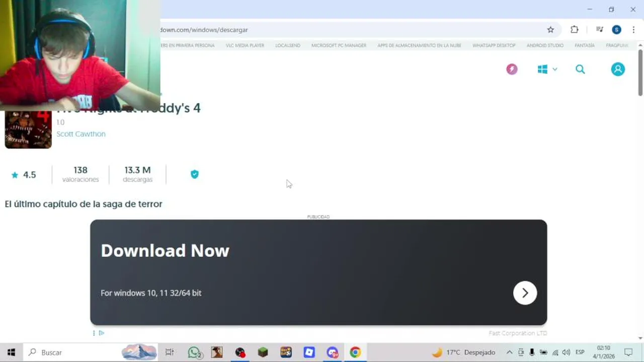This screenshot has height=362, width=644.
Task: Open the Windows Start menu
Action: pos(11,352)
